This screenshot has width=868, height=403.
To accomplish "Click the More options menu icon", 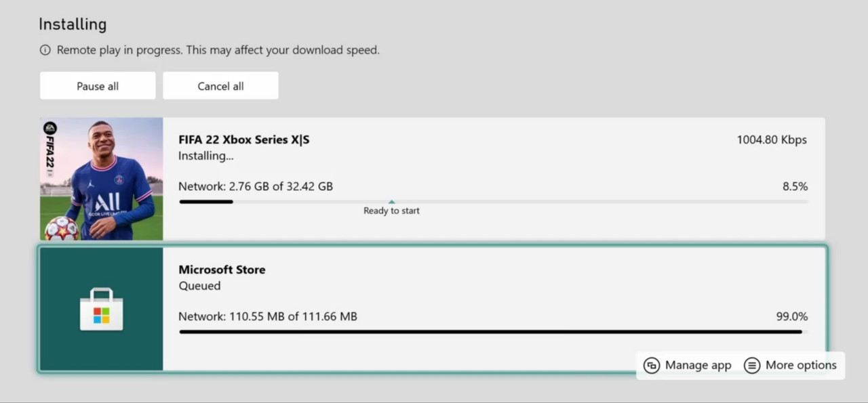I will click(751, 365).
